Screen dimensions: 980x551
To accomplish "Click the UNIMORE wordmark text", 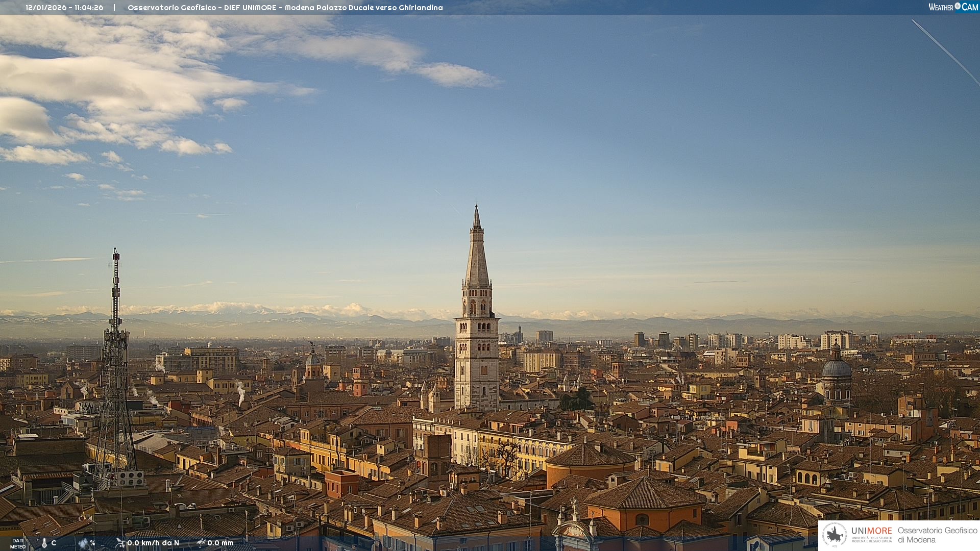I will tap(871, 531).
